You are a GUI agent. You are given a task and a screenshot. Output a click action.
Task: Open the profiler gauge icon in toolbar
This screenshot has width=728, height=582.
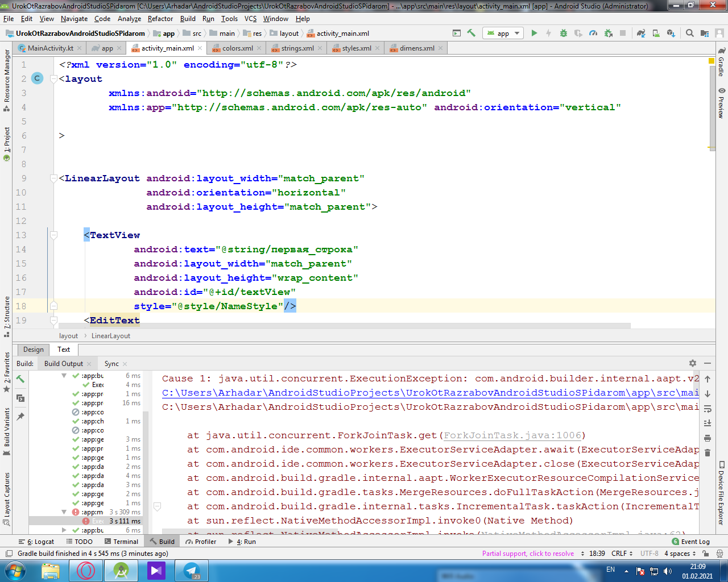(593, 33)
